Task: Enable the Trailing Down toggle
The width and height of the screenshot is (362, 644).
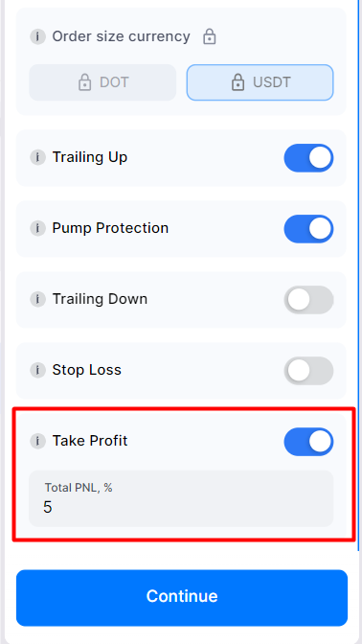Action: click(x=308, y=300)
